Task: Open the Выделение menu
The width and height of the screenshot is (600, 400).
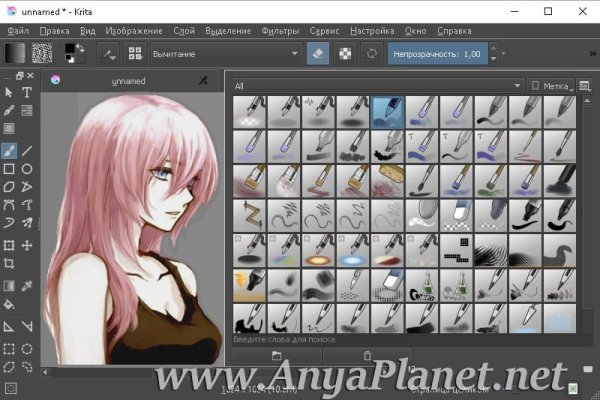Action: [x=228, y=31]
